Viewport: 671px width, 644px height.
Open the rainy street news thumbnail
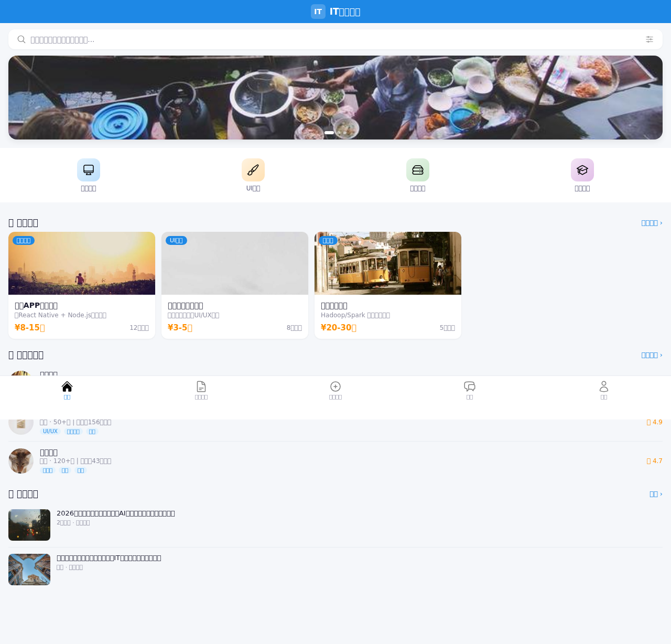29,525
